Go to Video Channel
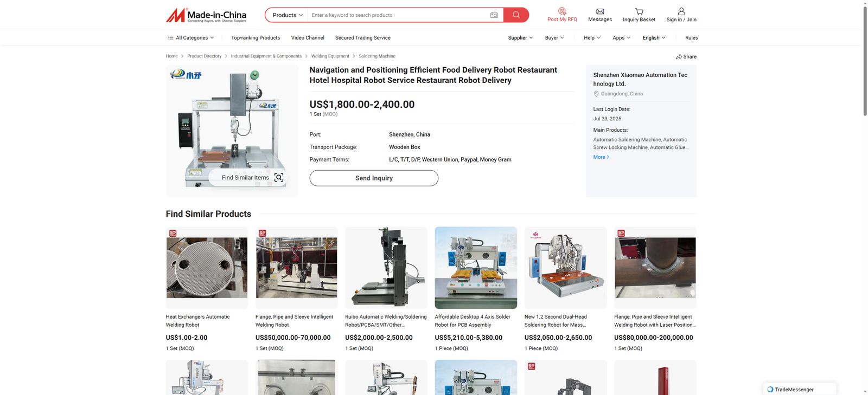 coord(308,38)
